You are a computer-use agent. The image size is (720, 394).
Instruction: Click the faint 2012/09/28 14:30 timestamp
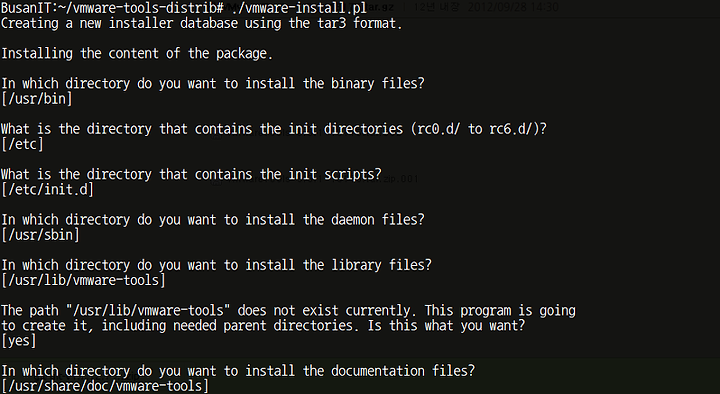(513, 7)
